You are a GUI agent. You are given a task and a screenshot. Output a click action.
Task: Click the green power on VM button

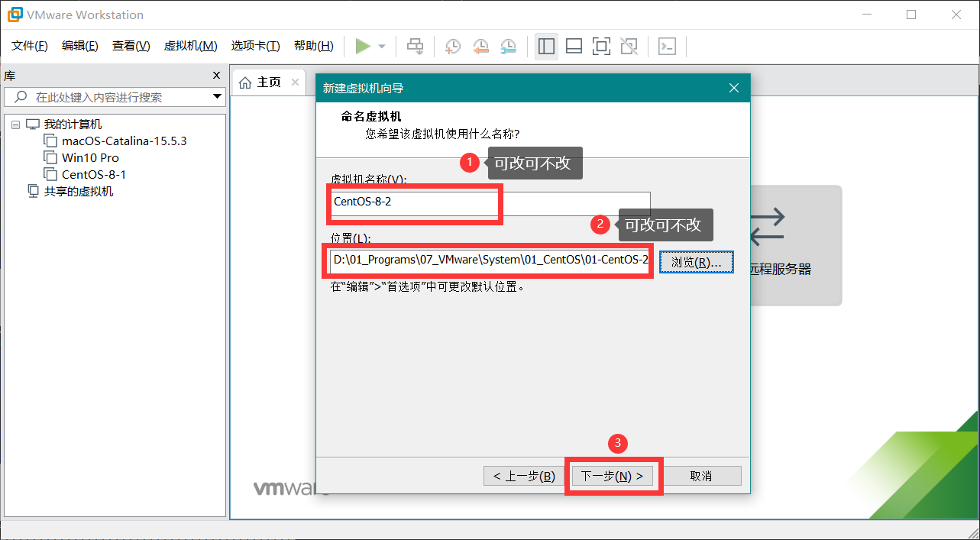(363, 47)
